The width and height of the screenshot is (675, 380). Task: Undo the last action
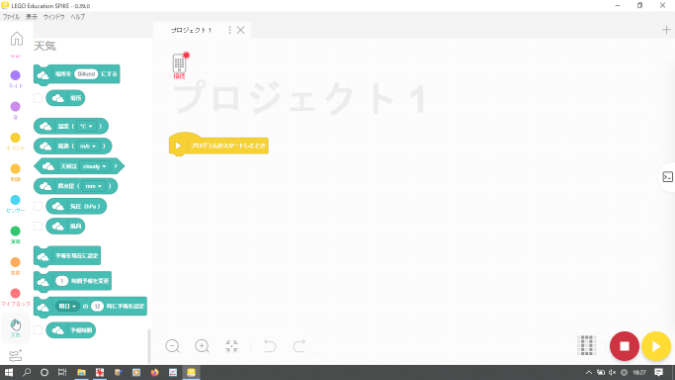[x=270, y=346]
